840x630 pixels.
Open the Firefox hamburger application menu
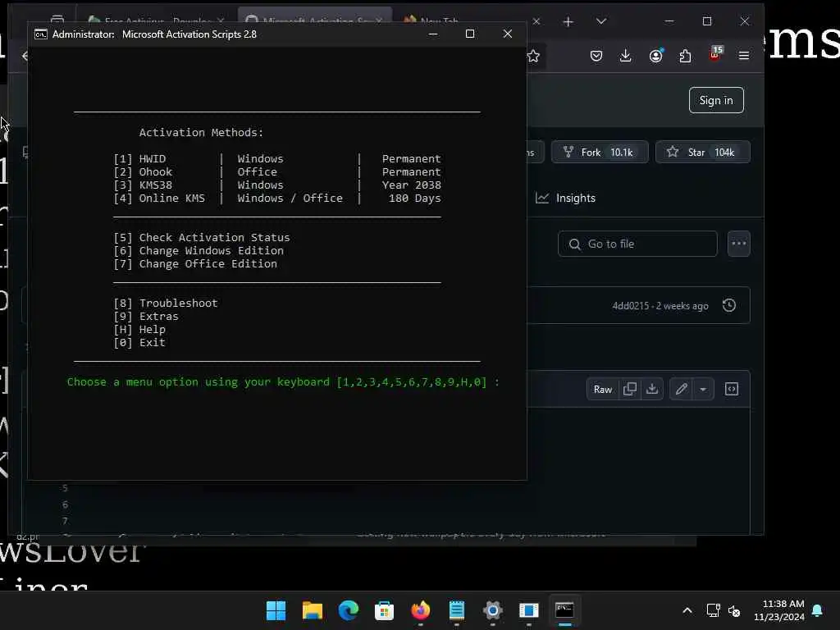743,56
